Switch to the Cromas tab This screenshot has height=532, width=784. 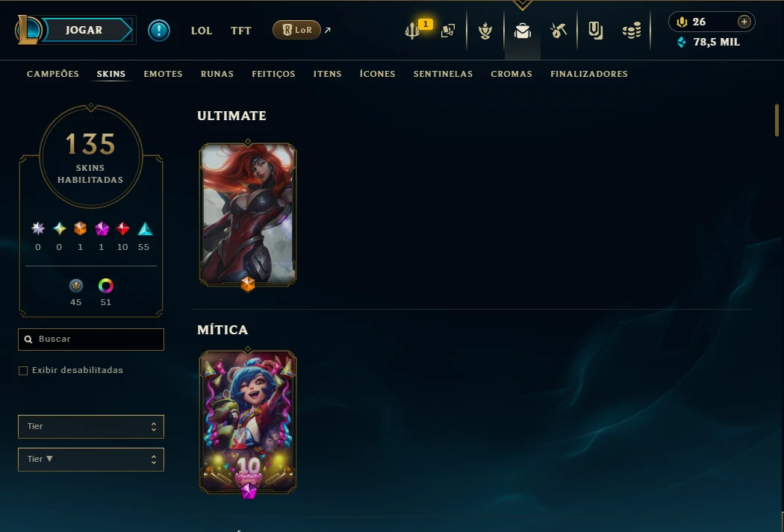click(x=511, y=74)
